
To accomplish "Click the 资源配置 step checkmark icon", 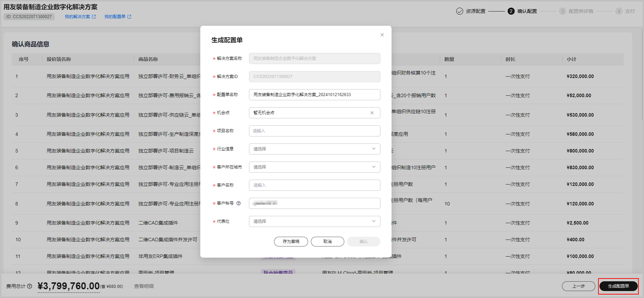I will [460, 11].
